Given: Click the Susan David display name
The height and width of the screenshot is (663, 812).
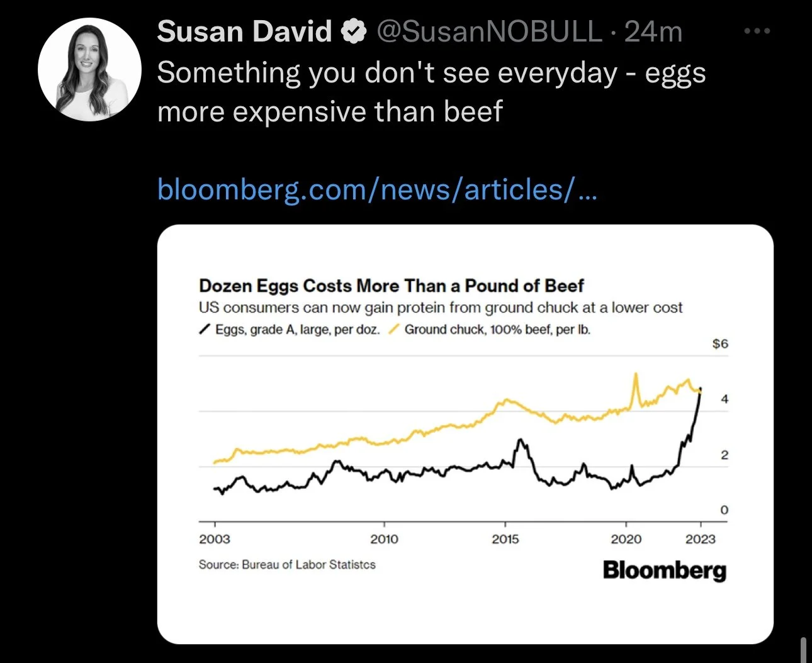Looking at the screenshot, I should 244,31.
